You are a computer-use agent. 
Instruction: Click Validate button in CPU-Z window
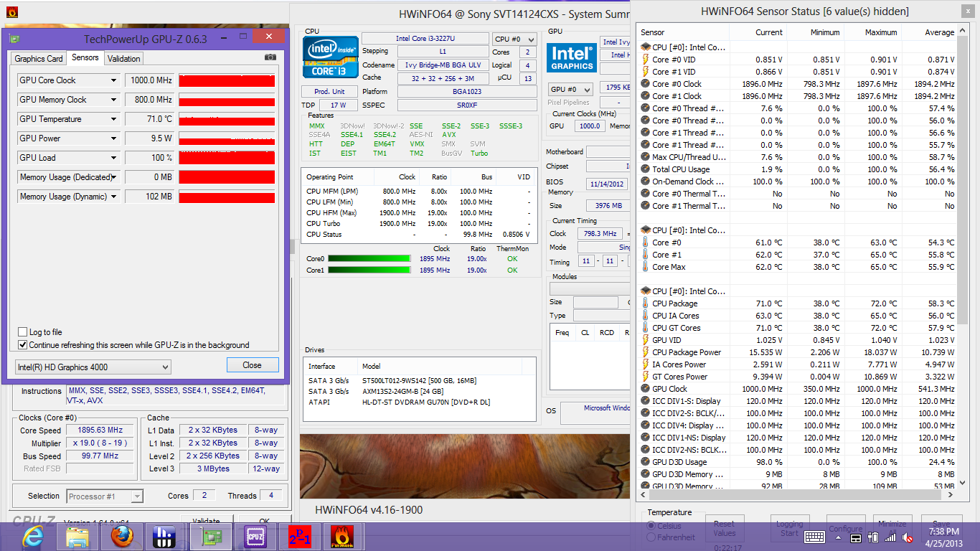pos(207,522)
